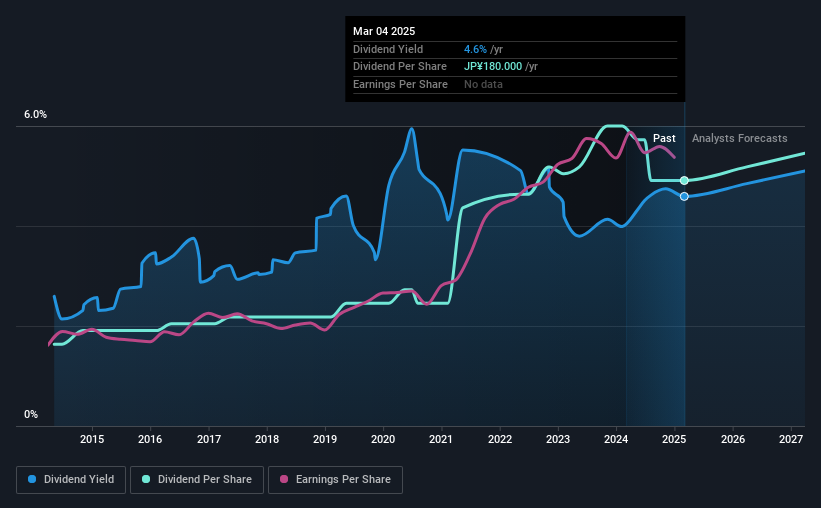
Task: Select the blue Dividend Yield data point marker
Action: pyautogui.click(x=684, y=196)
